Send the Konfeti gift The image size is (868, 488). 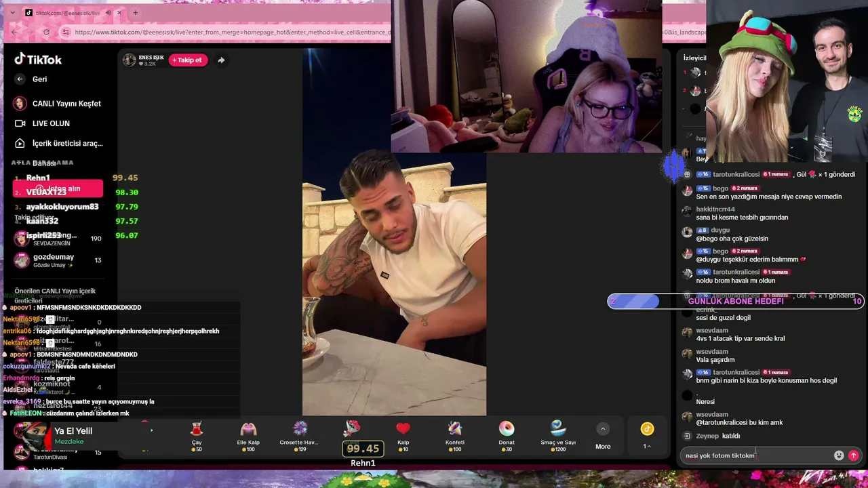click(x=454, y=436)
